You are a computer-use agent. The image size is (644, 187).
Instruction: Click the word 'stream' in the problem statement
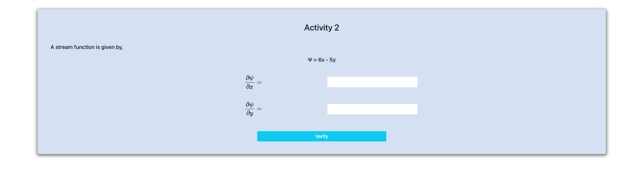(x=64, y=47)
